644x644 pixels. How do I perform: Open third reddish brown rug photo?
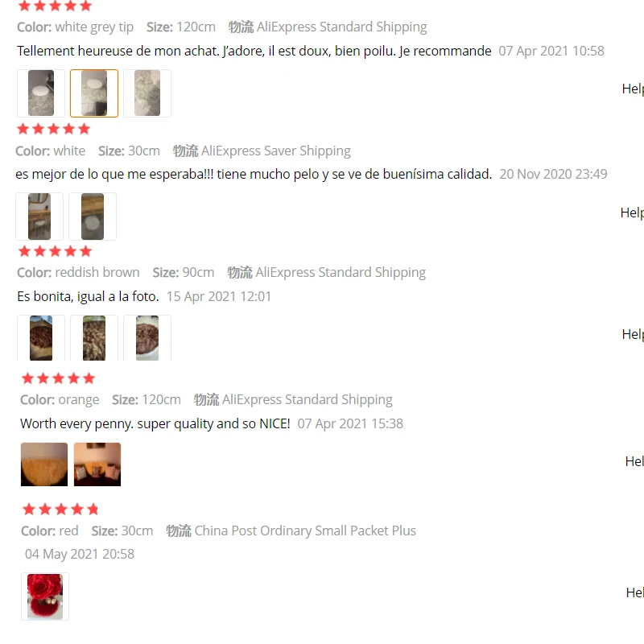tap(147, 338)
